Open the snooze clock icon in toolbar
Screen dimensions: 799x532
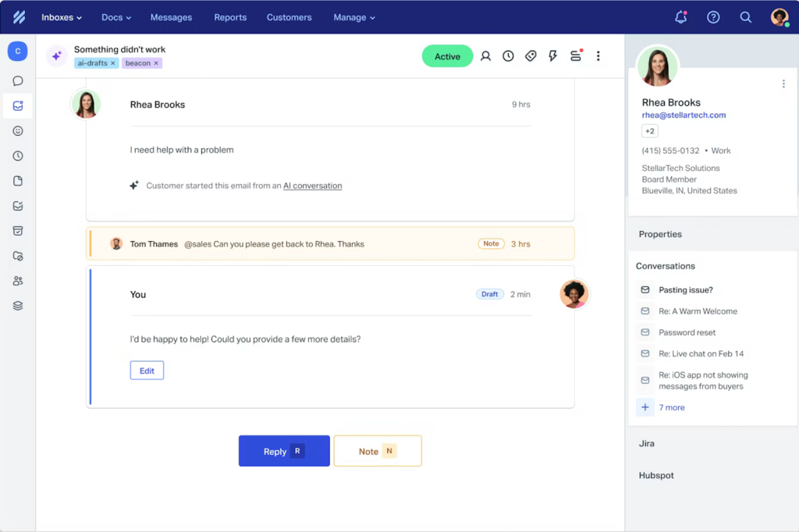point(508,56)
